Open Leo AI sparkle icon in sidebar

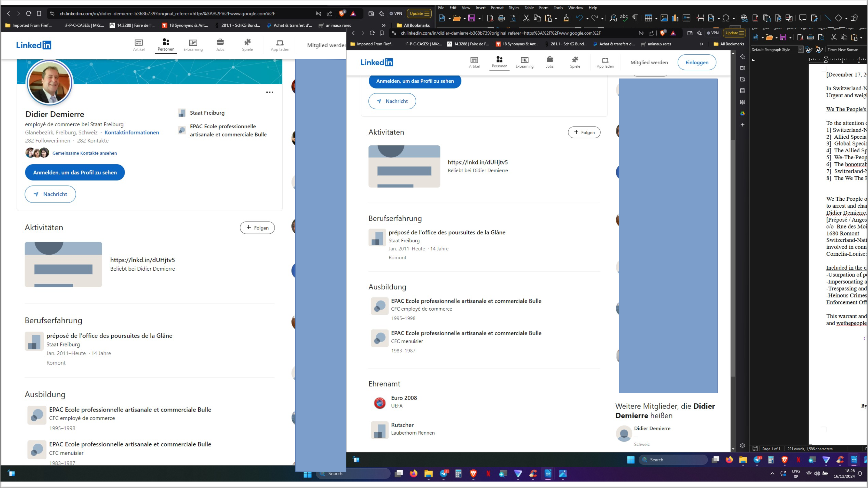742,57
